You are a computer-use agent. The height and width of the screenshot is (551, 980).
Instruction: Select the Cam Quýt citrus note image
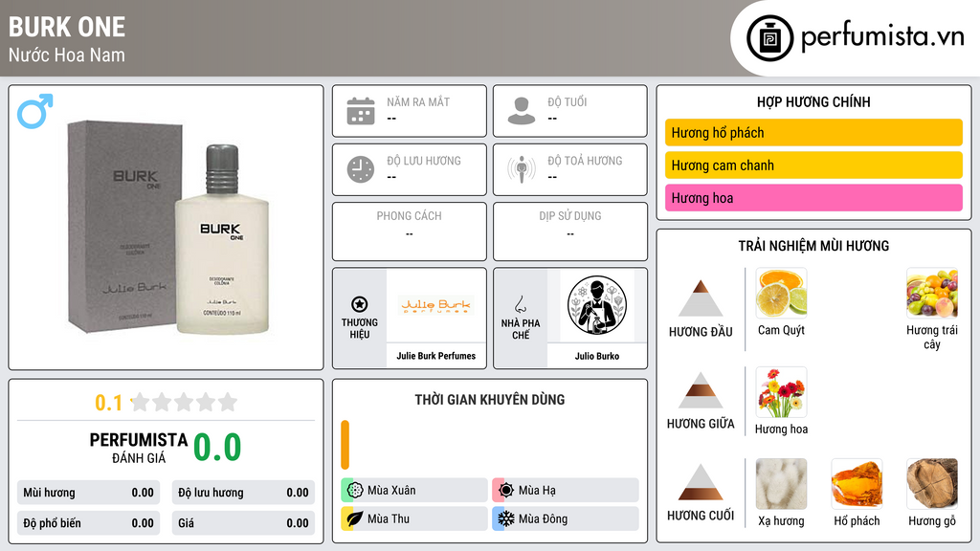point(781,293)
